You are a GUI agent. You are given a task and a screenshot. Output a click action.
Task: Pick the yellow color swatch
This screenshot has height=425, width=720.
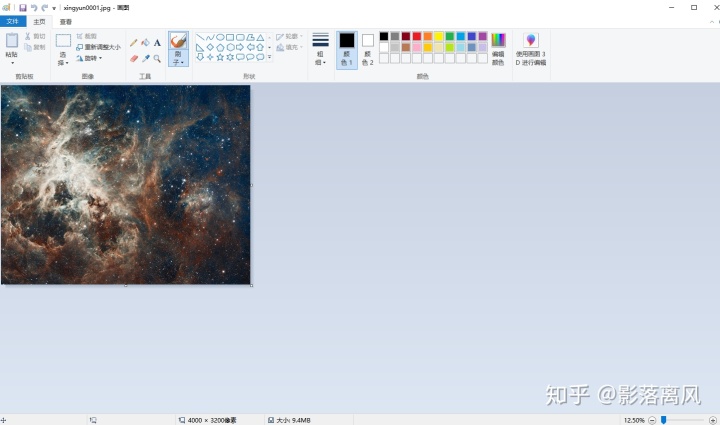(439, 36)
